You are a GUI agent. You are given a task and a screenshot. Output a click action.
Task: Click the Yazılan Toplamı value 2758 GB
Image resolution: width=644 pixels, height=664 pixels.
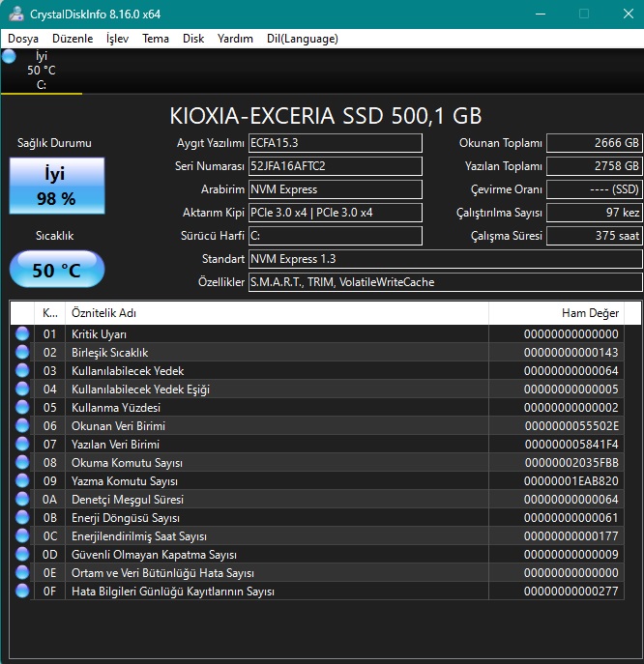(595, 166)
